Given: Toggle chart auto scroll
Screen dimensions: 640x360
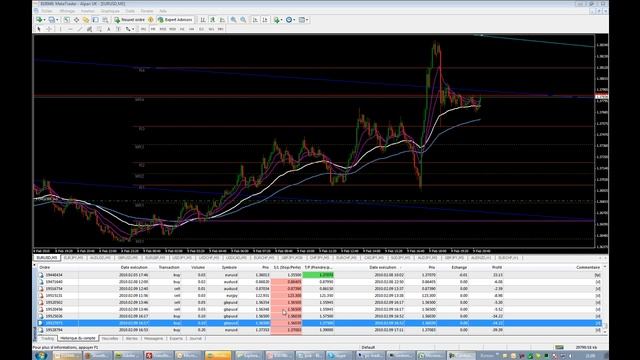Looking at the screenshot, I should tap(255, 20).
